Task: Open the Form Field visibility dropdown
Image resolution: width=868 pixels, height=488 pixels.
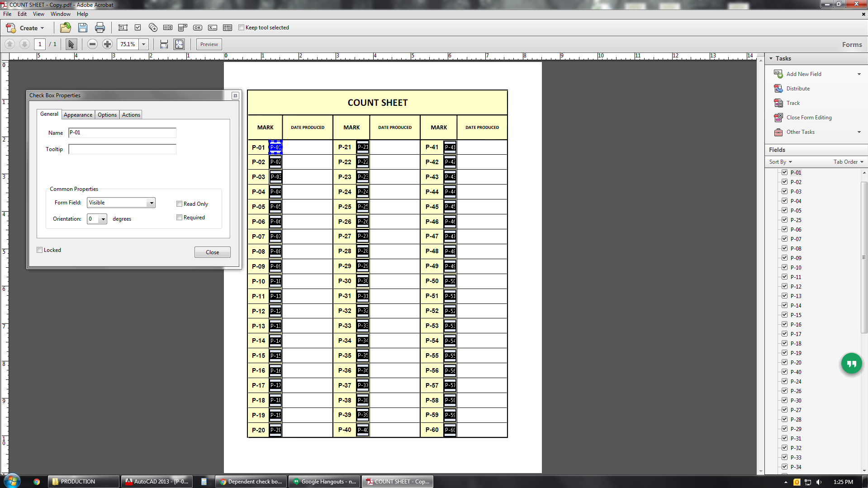Action: 151,203
